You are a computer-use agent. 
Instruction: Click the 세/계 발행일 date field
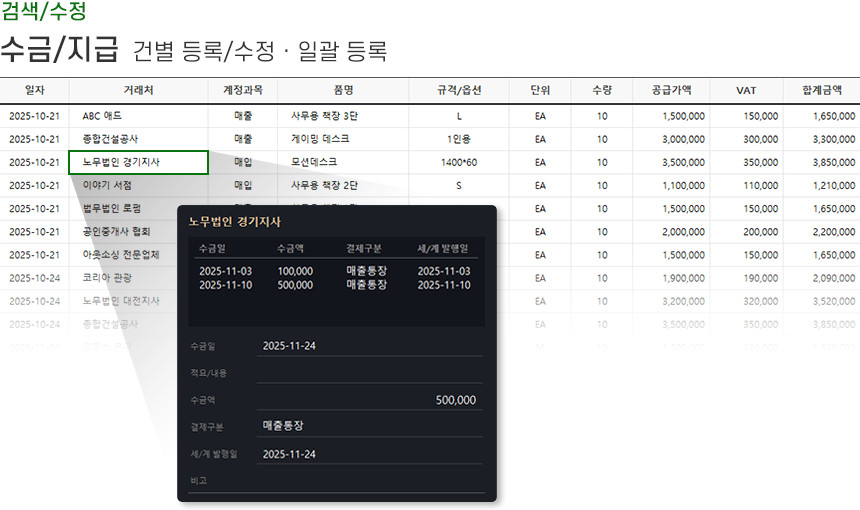[368, 454]
